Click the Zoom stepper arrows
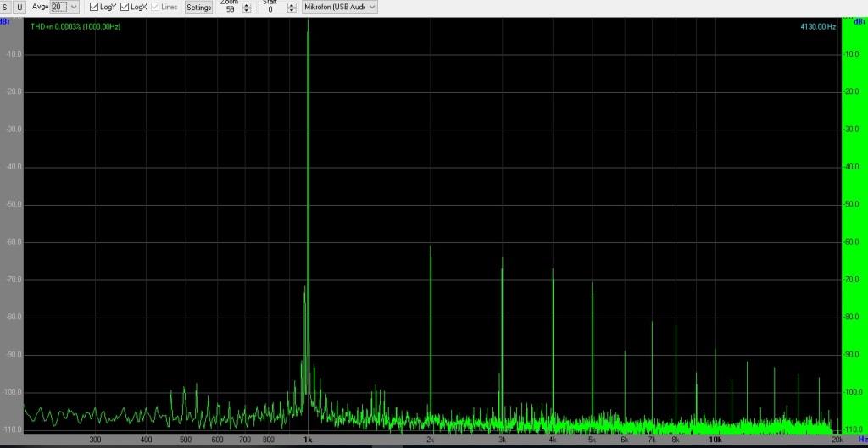The image size is (868, 448). 247,8
